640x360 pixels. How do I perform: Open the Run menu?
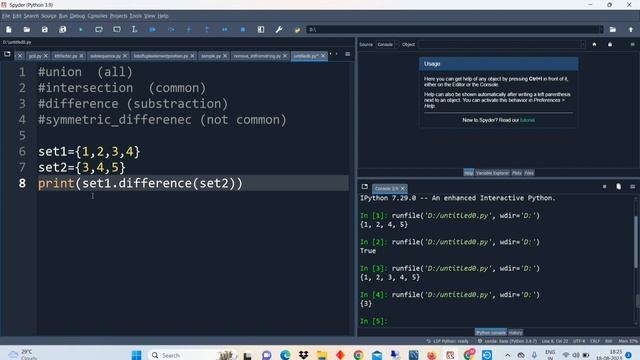[63, 16]
